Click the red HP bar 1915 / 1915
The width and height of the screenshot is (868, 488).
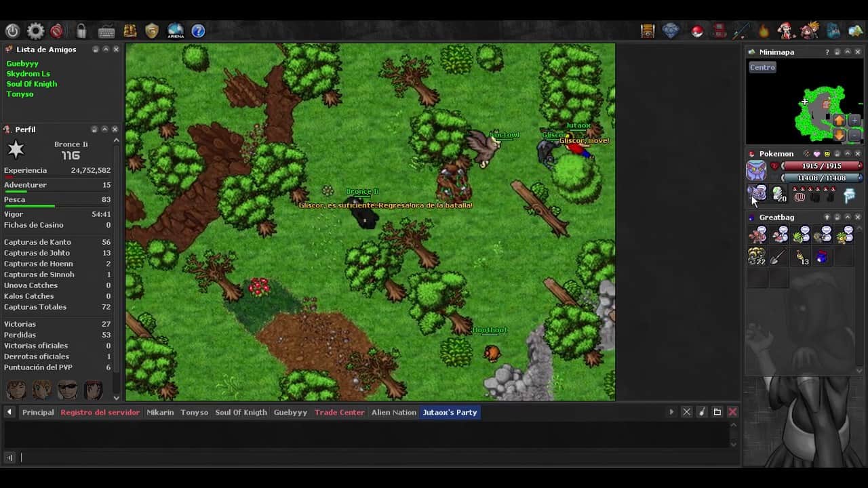coord(822,166)
